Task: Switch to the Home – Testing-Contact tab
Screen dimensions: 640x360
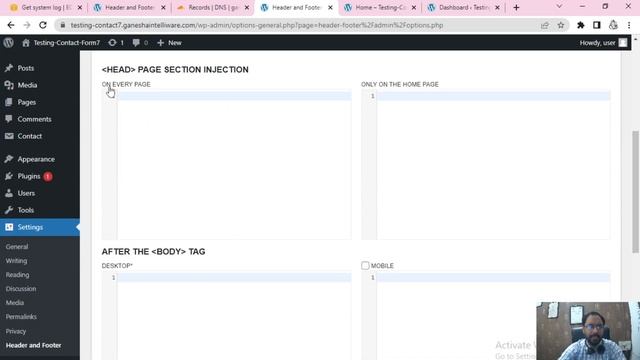Action: coord(380,7)
